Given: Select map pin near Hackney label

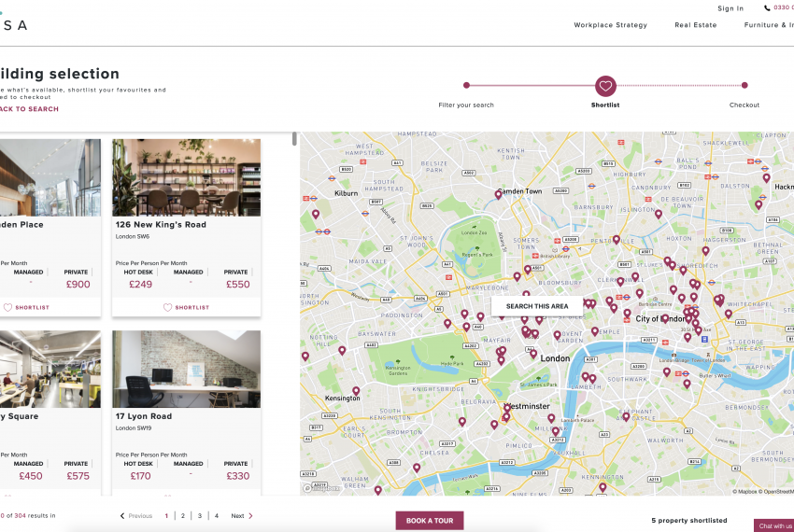Looking at the screenshot, I should tap(767, 177).
